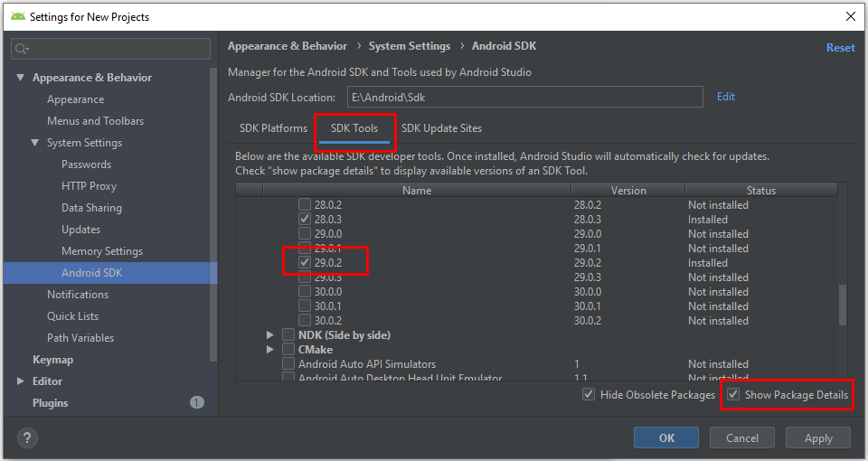Click the 29.0.0 Not installed status
868x461 pixels.
tap(718, 234)
